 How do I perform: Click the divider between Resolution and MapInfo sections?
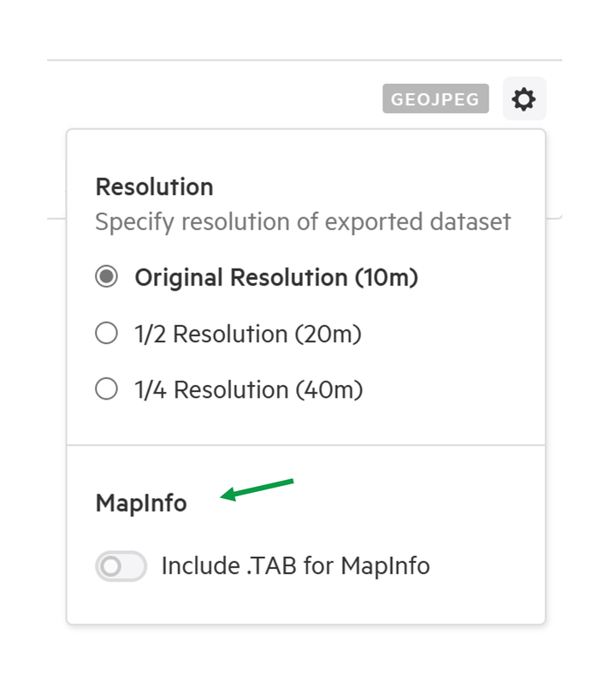point(305,445)
